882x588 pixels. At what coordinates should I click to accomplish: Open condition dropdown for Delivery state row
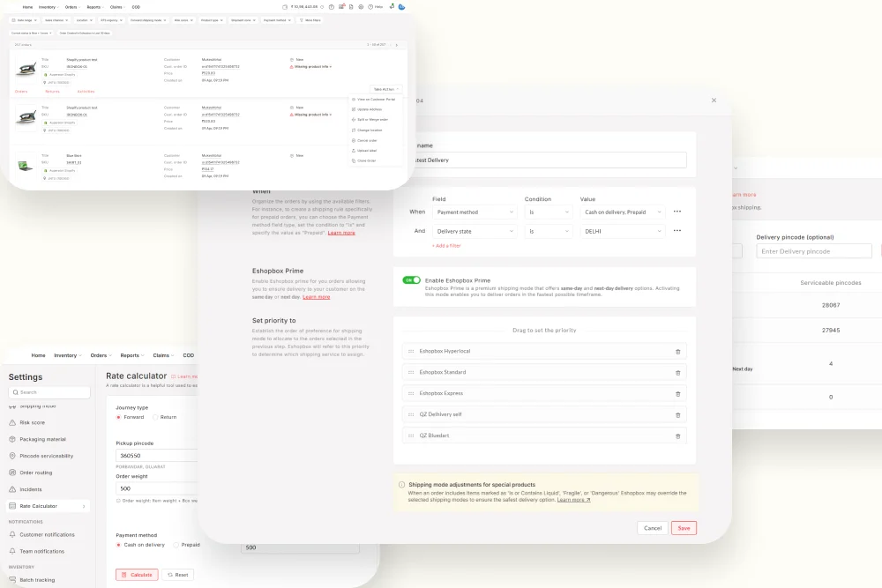[549, 231]
